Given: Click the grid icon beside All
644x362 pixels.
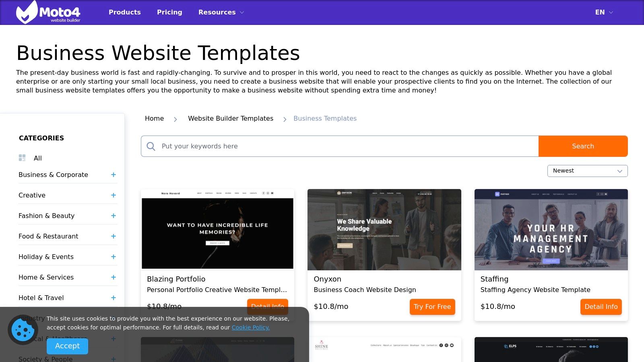Looking at the screenshot, I should coord(22,158).
